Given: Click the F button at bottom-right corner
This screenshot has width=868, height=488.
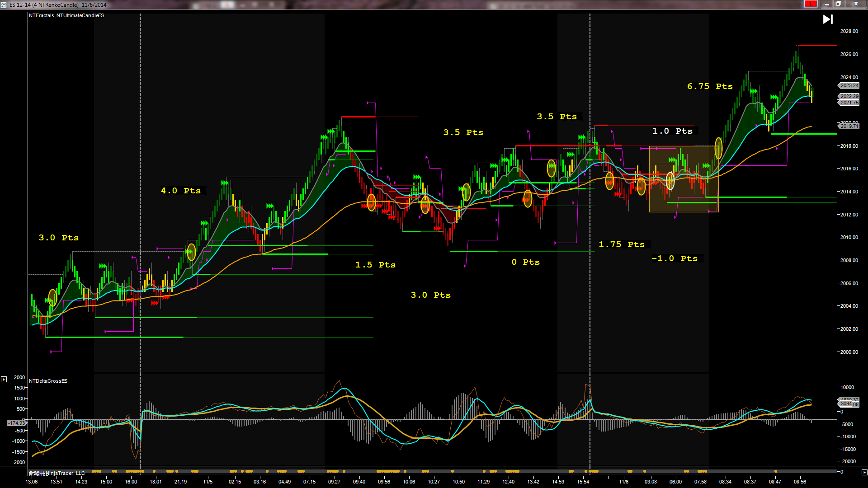Looking at the screenshot, I should (x=864, y=472).
